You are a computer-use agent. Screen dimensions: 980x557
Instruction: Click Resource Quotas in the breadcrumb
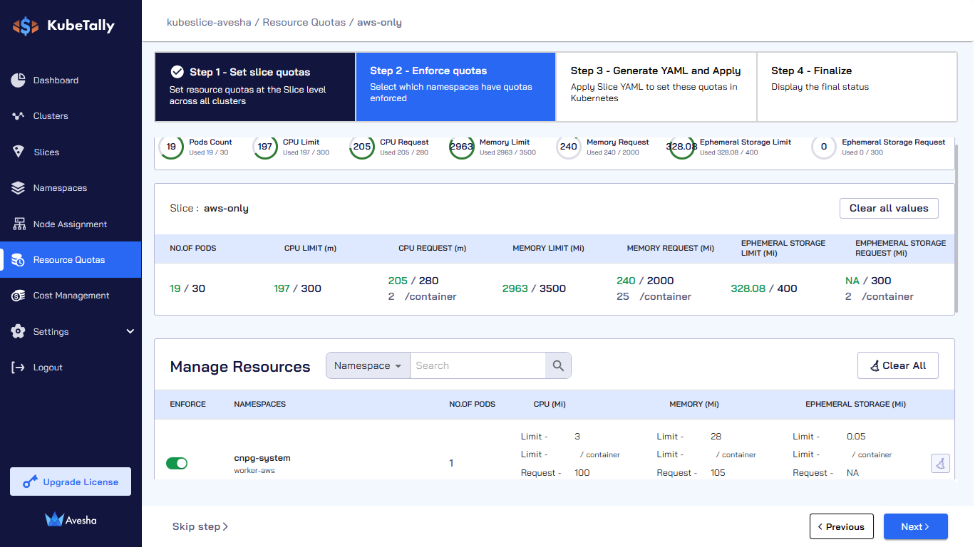[304, 22]
